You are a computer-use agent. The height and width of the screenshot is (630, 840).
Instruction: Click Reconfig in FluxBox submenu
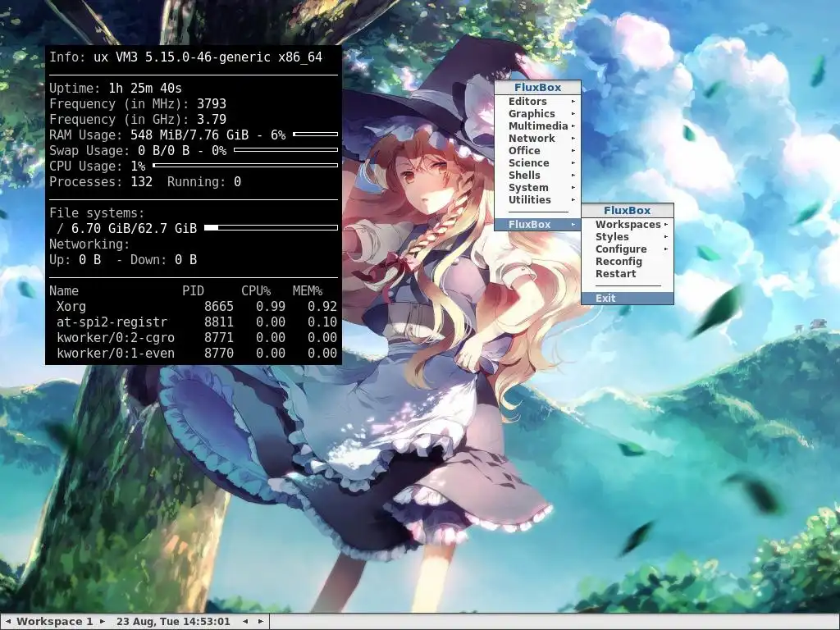(628, 262)
